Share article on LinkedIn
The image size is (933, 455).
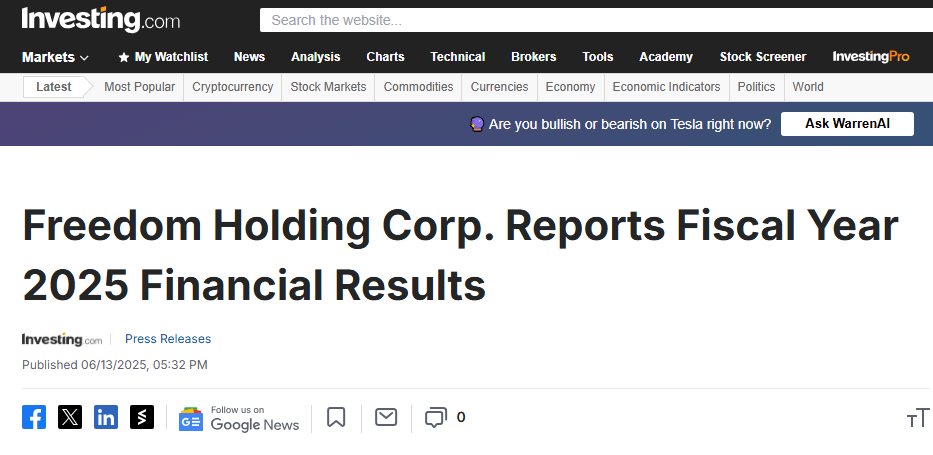pyautogui.click(x=106, y=417)
